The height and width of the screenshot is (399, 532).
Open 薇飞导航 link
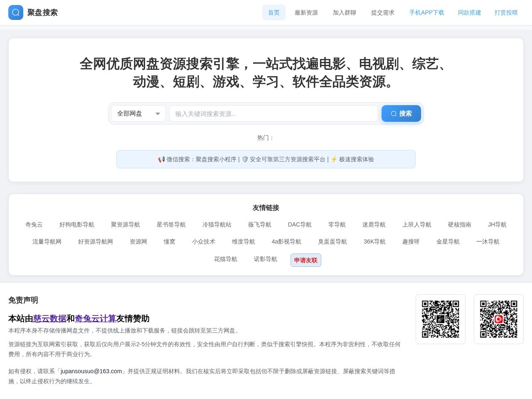click(260, 224)
